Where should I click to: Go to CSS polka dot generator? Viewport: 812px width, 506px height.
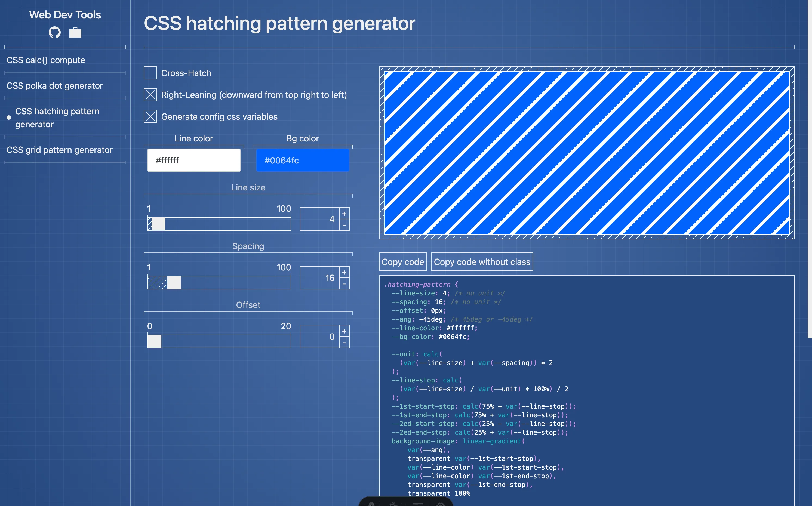pos(54,86)
